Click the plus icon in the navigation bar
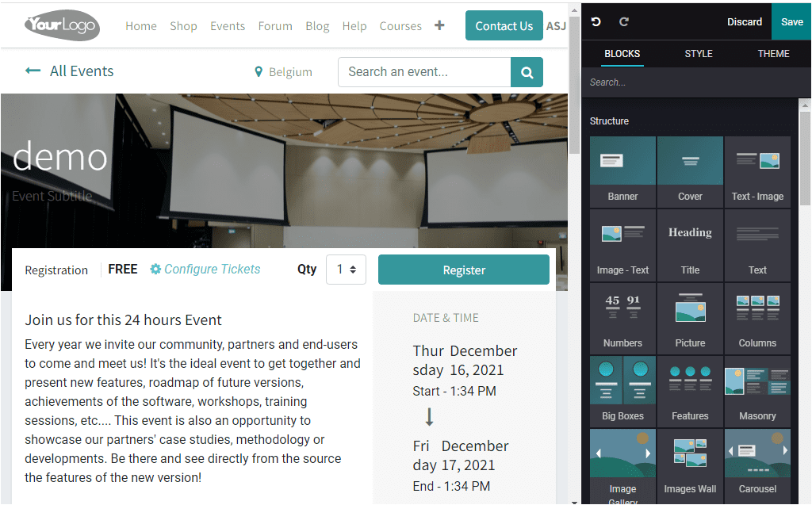The width and height of the screenshot is (812, 505). [x=440, y=25]
